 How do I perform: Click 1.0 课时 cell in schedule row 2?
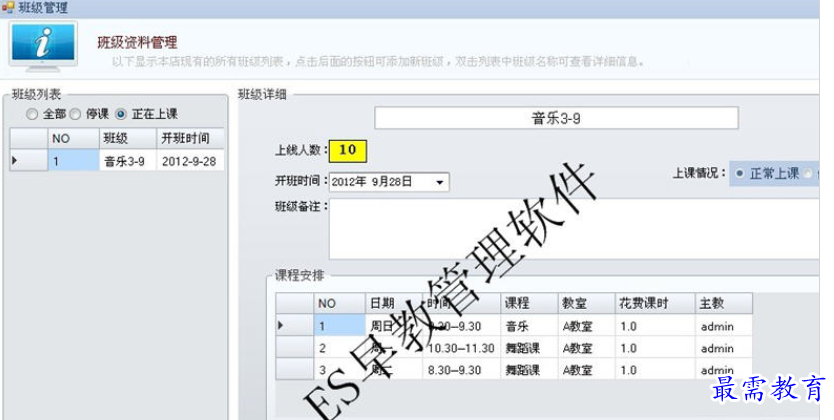point(655,348)
